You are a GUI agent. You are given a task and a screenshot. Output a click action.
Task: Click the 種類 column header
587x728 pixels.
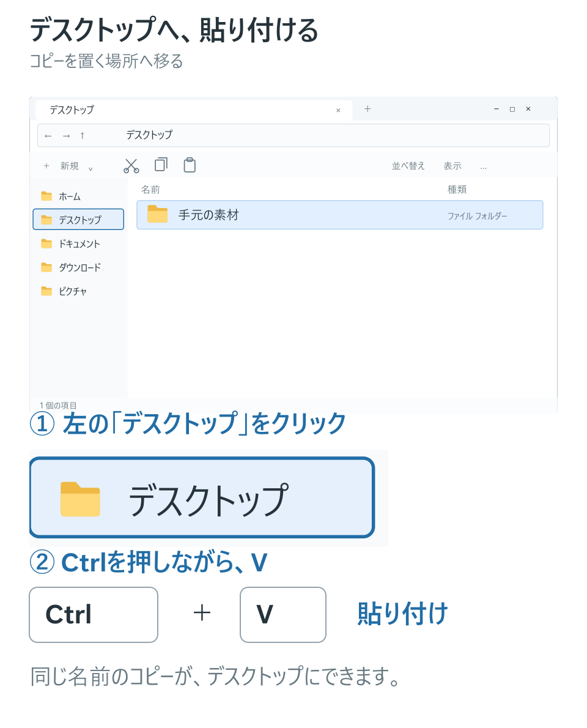click(457, 190)
